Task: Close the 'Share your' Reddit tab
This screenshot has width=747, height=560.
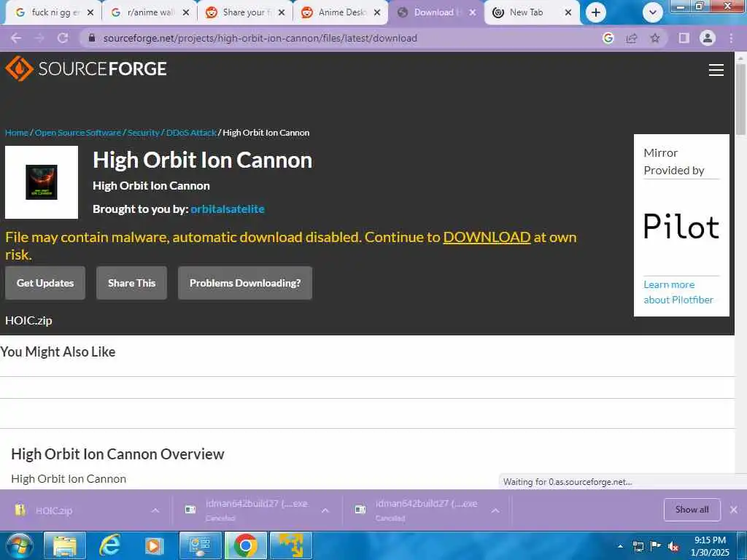Action: pos(282,13)
